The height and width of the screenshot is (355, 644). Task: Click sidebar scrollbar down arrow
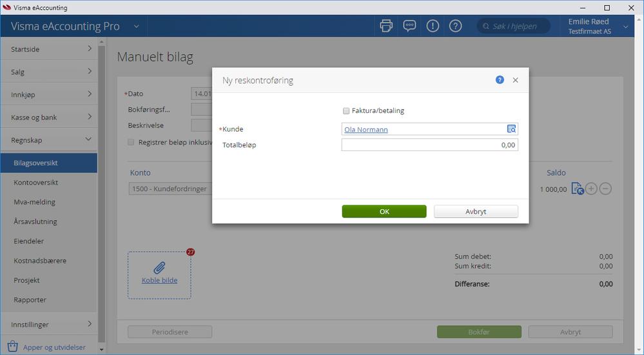102,350
